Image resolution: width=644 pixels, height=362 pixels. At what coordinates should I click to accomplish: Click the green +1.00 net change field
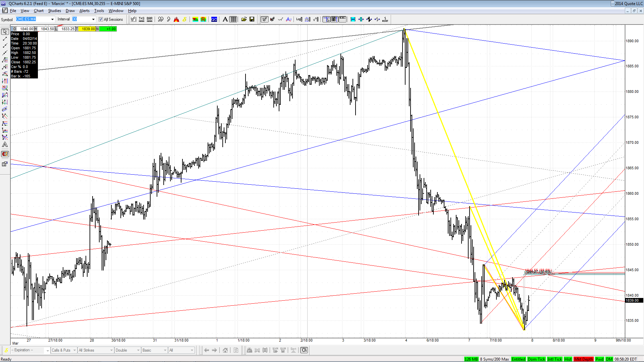pos(108,29)
